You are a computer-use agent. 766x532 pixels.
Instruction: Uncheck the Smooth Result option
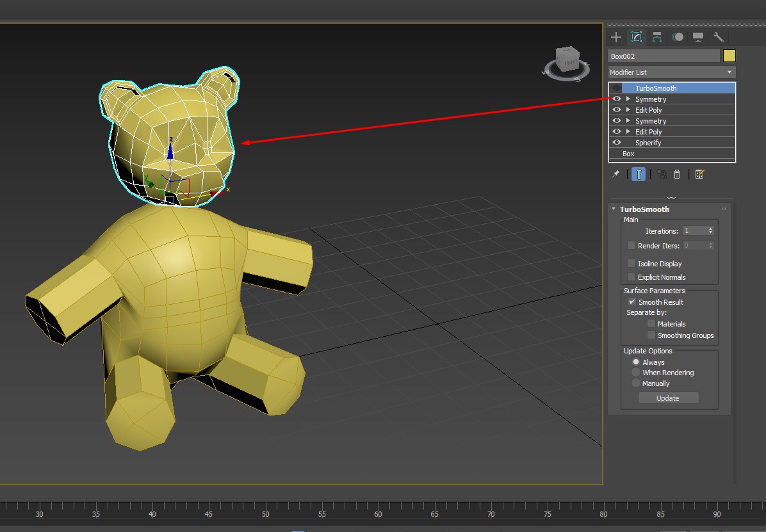click(632, 302)
